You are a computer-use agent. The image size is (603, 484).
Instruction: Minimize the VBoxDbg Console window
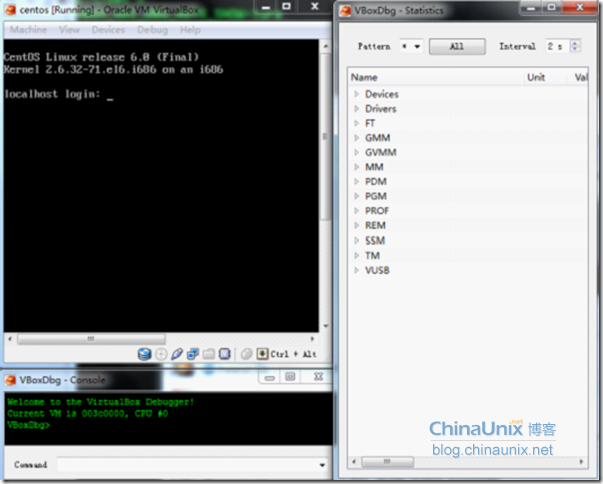(x=270, y=377)
